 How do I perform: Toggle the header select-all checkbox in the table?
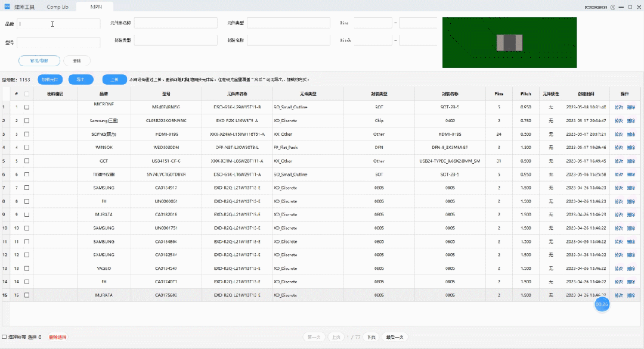27,94
